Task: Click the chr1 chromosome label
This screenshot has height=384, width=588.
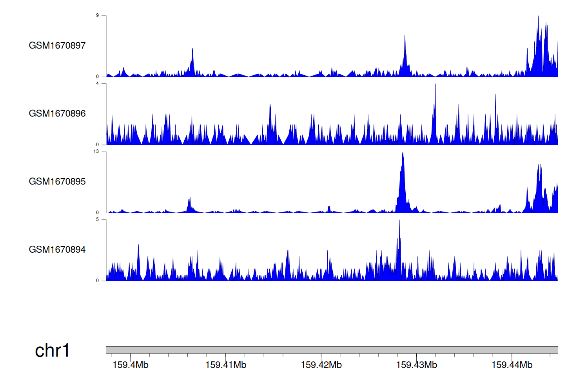Action: pyautogui.click(x=52, y=350)
